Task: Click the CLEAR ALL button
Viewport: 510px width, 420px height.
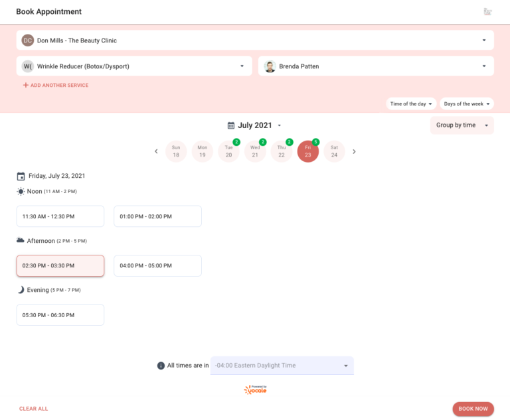Action: (x=33, y=409)
